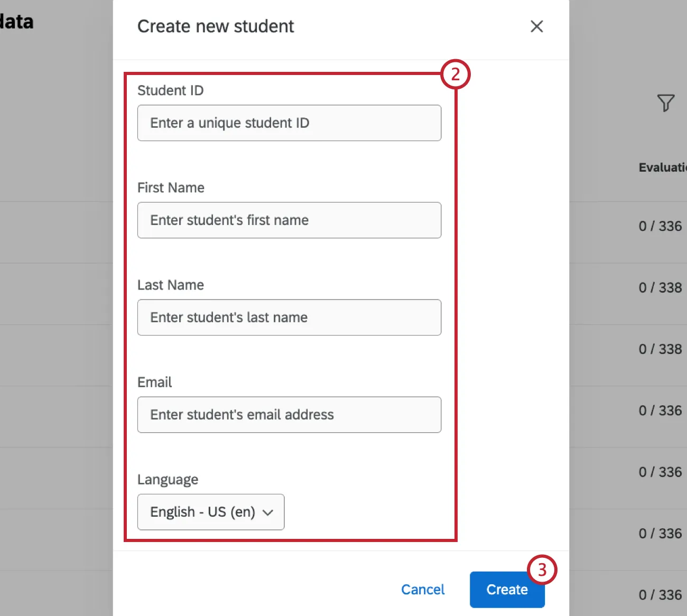Click the Language field label

pyautogui.click(x=168, y=479)
